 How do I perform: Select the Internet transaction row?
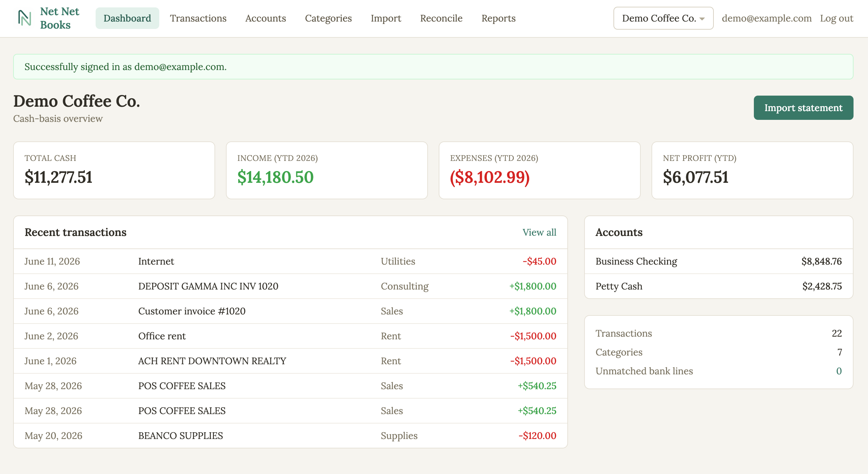click(291, 262)
